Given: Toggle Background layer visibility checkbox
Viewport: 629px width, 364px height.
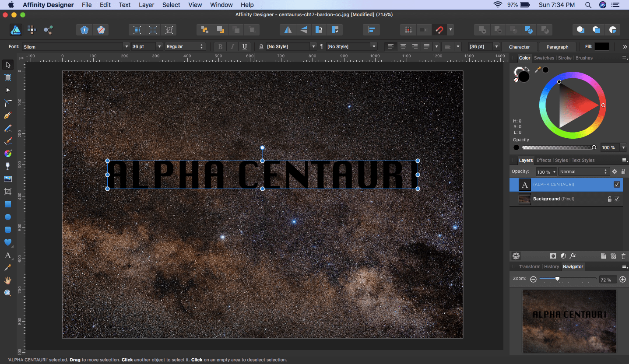Looking at the screenshot, I should pos(617,199).
